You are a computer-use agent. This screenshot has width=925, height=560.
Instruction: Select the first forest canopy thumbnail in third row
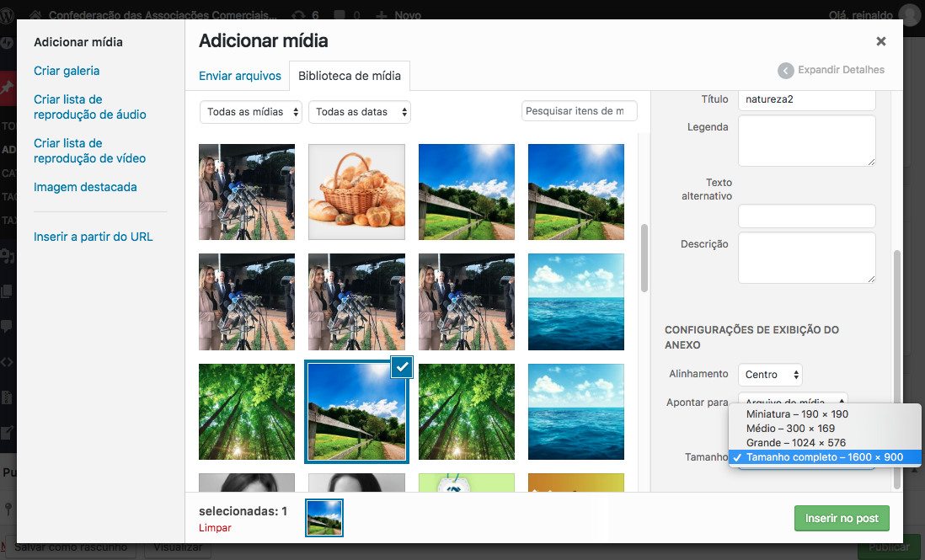247,412
